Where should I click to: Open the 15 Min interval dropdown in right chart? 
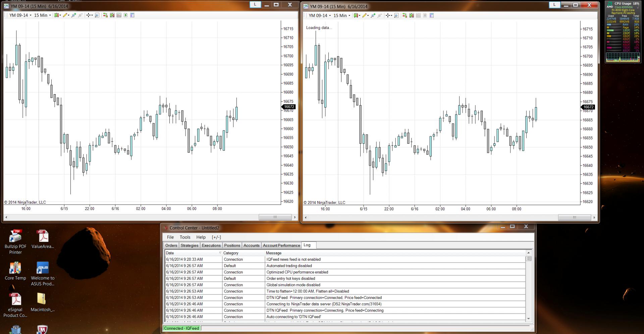(342, 15)
